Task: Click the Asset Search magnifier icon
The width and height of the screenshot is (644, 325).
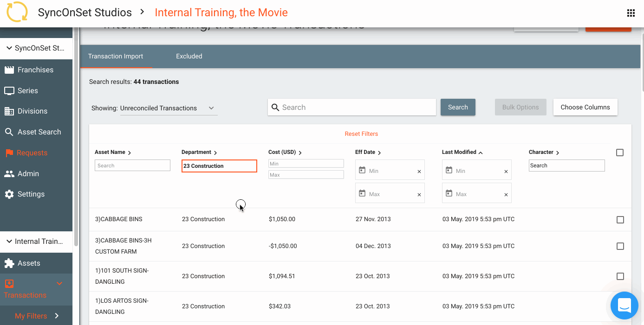Action: pyautogui.click(x=9, y=132)
